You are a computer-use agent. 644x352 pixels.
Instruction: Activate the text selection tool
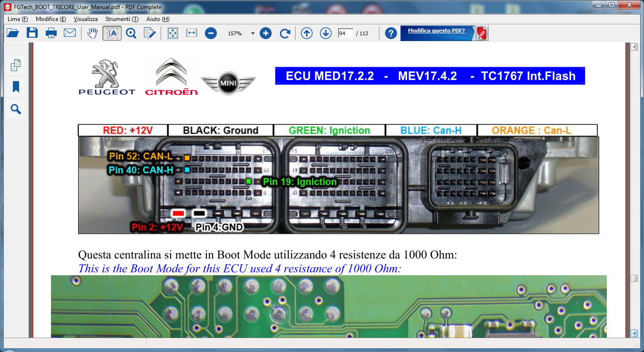coord(112,33)
